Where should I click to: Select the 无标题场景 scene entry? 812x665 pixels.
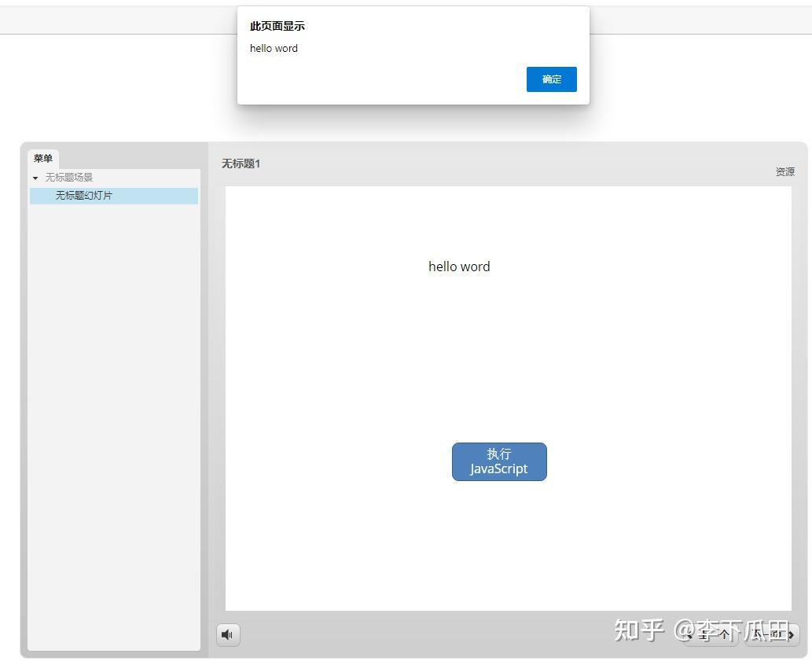tap(69, 178)
